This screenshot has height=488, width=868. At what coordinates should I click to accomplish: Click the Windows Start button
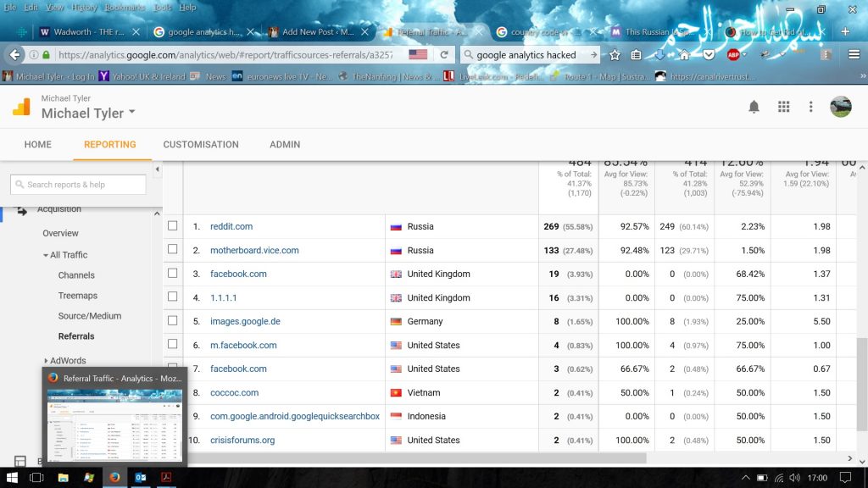[x=12, y=478]
